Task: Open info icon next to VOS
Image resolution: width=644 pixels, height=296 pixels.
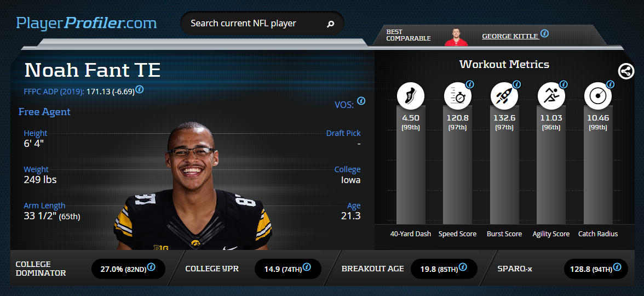Action: click(x=361, y=101)
